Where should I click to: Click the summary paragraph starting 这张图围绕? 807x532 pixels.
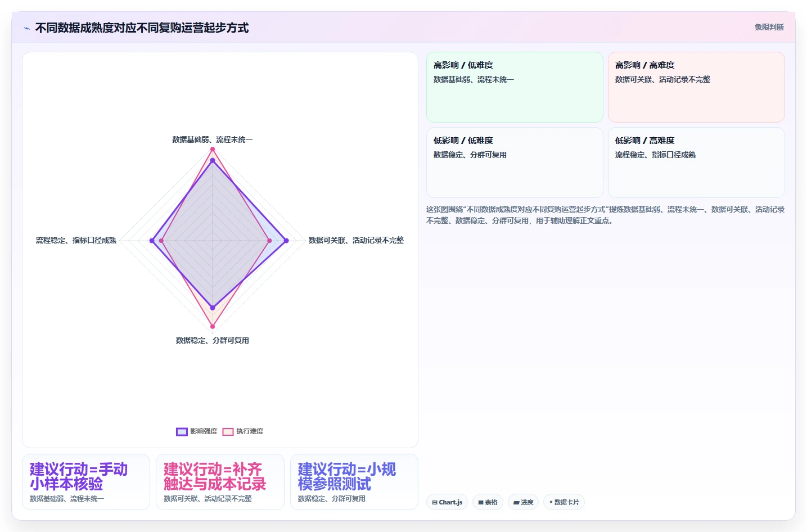[x=605, y=215]
